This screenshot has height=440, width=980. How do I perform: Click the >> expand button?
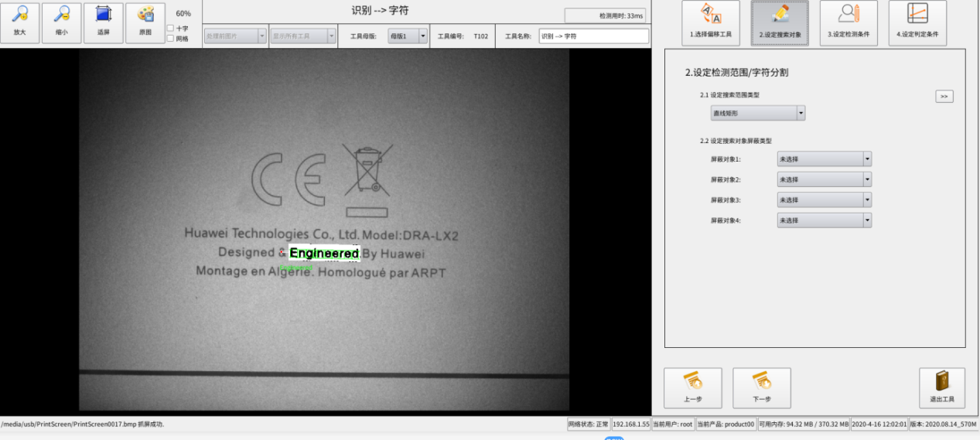point(944,97)
